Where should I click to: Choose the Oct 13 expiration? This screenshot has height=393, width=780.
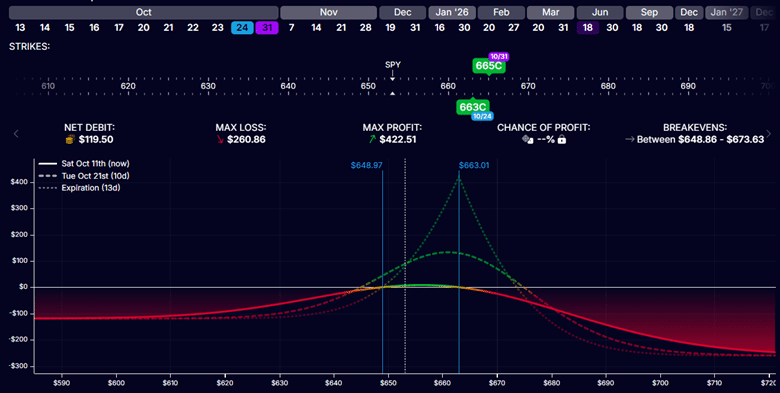point(20,28)
